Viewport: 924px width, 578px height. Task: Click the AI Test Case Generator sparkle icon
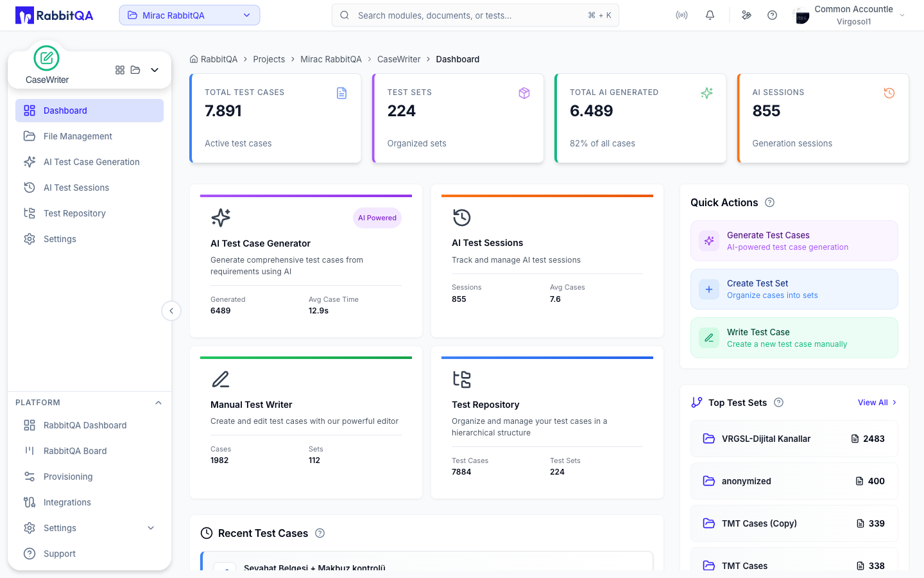(x=221, y=218)
